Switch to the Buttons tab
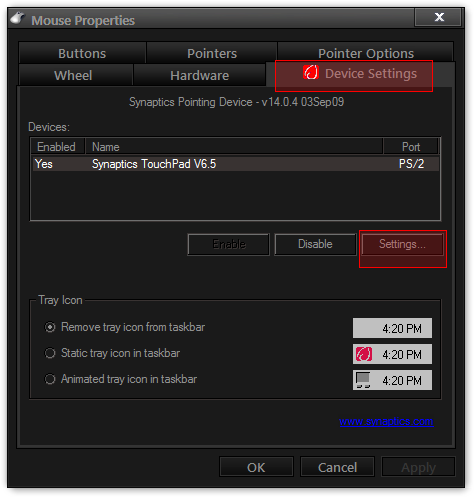 tap(82, 53)
